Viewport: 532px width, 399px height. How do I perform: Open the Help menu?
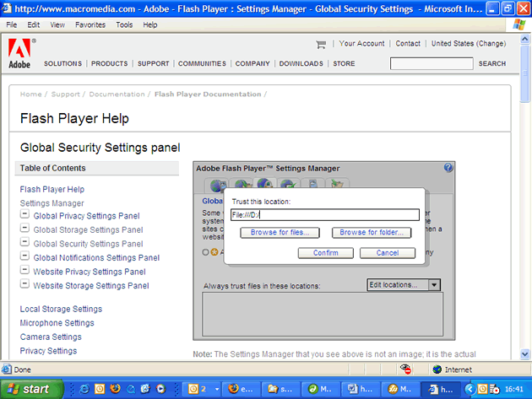coord(150,24)
